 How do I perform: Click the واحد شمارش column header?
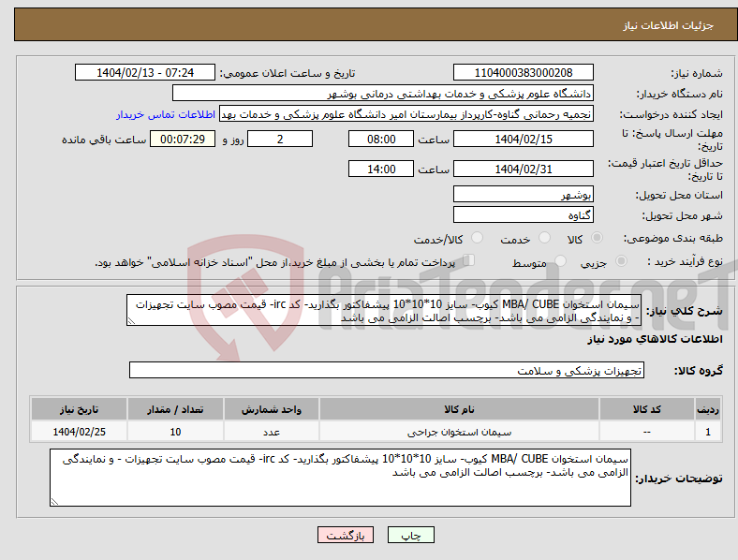[x=272, y=409]
